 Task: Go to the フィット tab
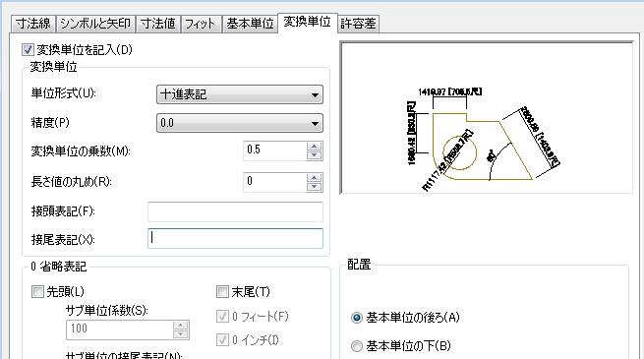pyautogui.click(x=201, y=24)
